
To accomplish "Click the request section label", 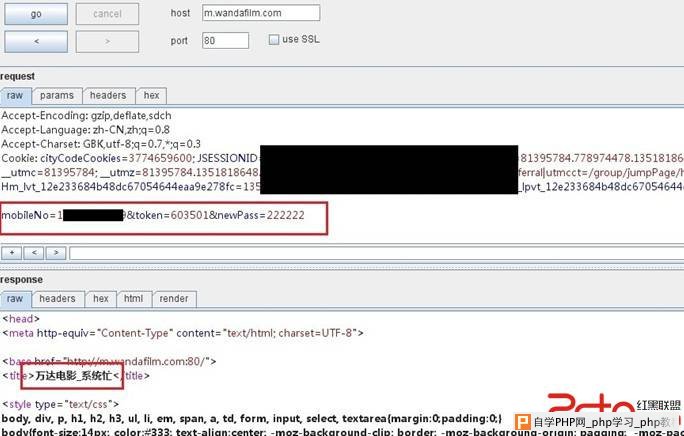I will [17, 76].
